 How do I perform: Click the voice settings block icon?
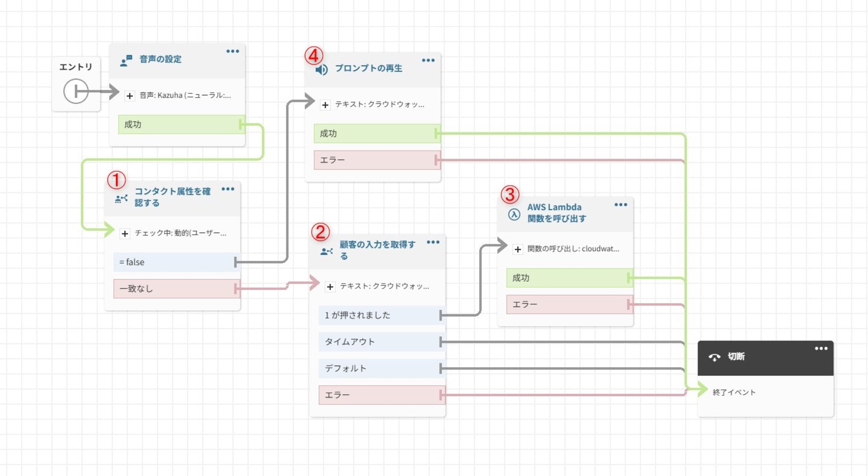point(126,60)
